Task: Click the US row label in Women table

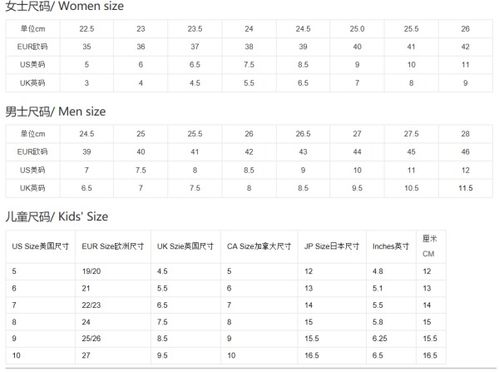Action: tap(32, 65)
